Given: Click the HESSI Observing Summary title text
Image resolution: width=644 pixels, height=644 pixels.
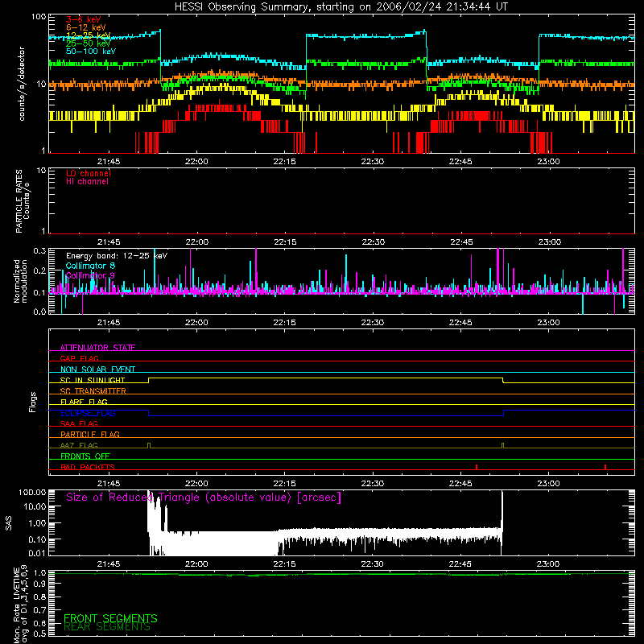Looking at the screenshot, I should click(x=341, y=7).
